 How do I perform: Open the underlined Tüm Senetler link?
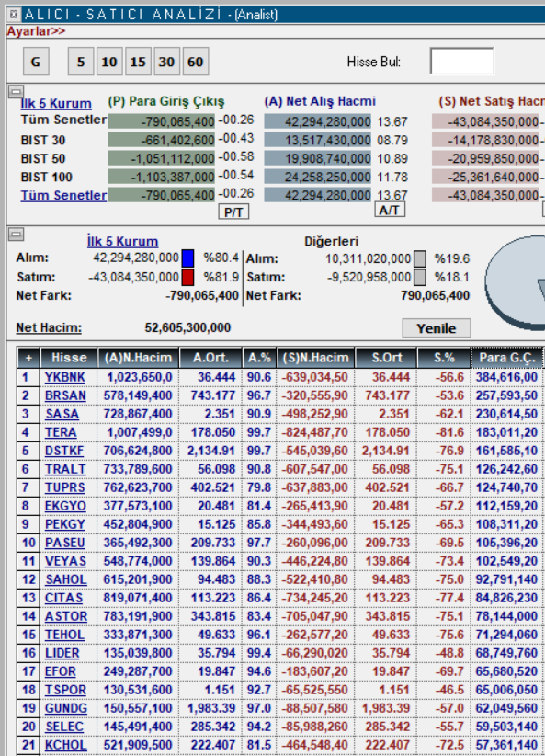tap(63, 195)
